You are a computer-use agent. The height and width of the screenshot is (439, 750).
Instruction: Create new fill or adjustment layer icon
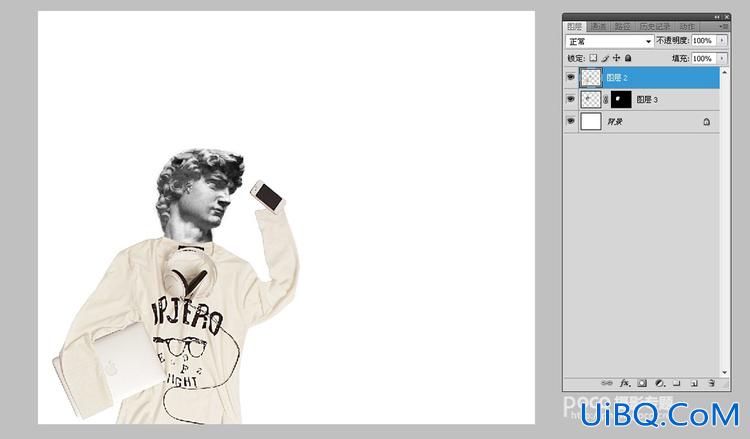660,383
